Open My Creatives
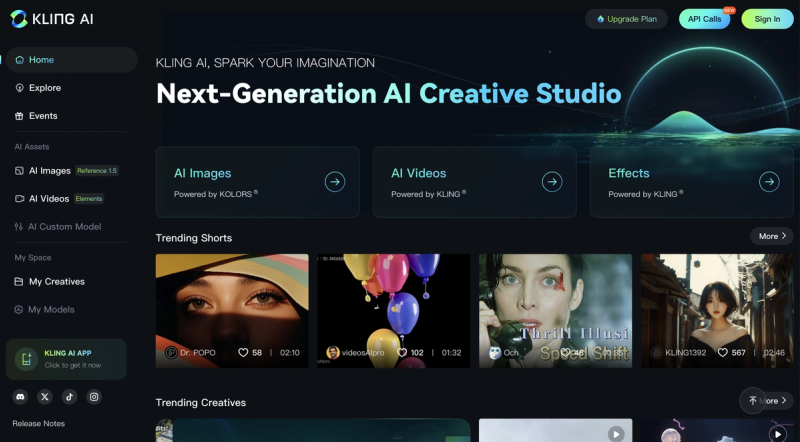Viewport: 800px width, 442px height. (57, 282)
